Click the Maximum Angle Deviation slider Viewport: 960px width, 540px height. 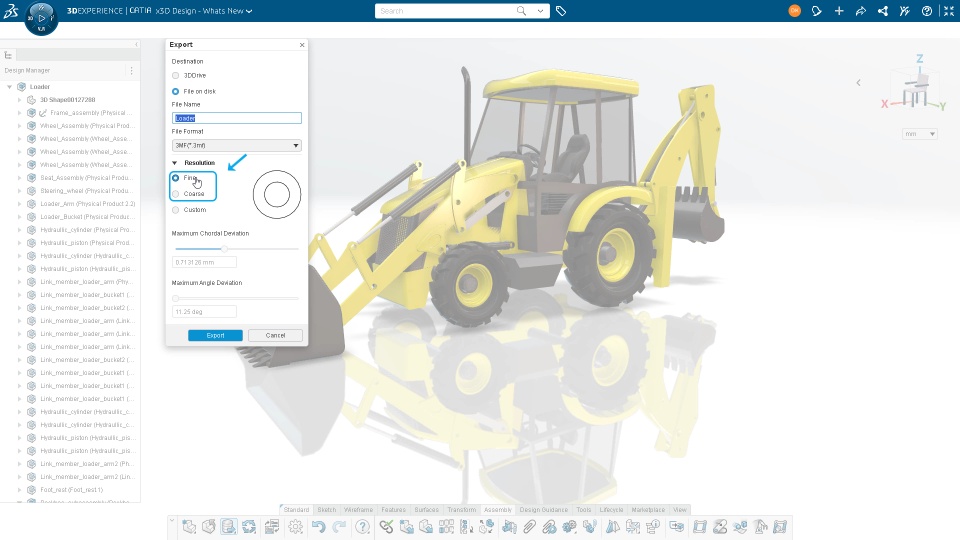pyautogui.click(x=236, y=298)
